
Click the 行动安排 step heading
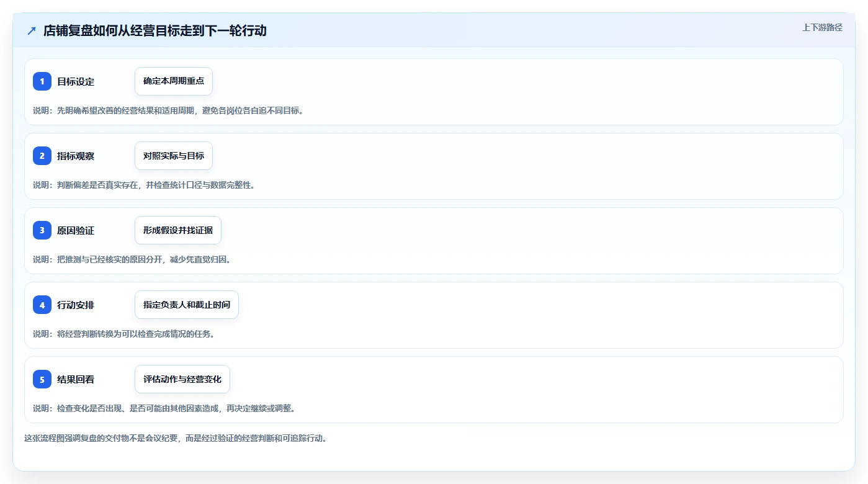pos(76,305)
